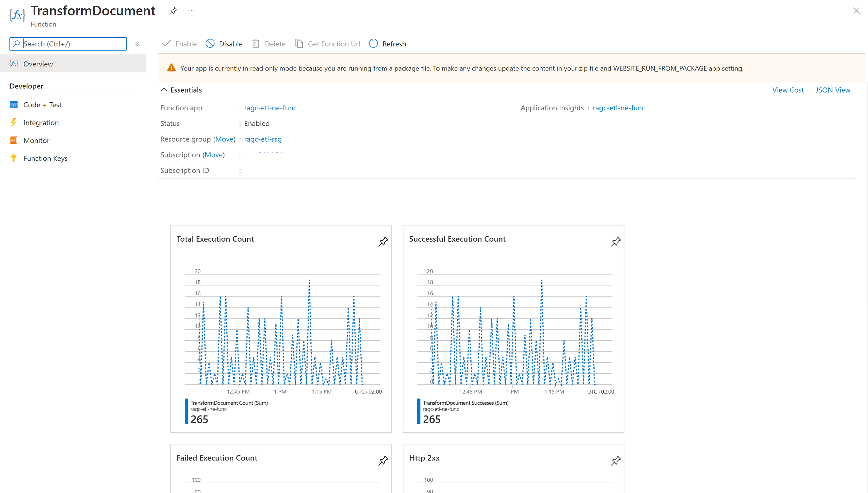Pin the Total Execution Count chart
The width and height of the screenshot is (868, 493).
383,242
